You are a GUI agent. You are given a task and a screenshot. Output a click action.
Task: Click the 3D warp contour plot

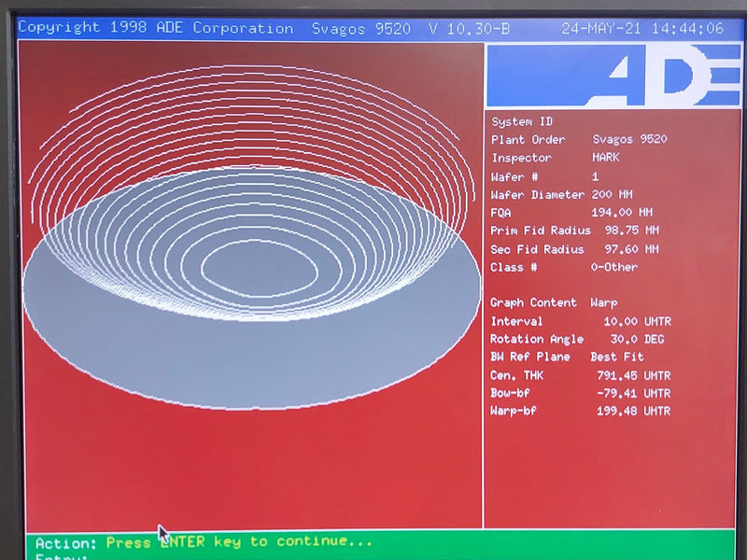tap(251, 237)
